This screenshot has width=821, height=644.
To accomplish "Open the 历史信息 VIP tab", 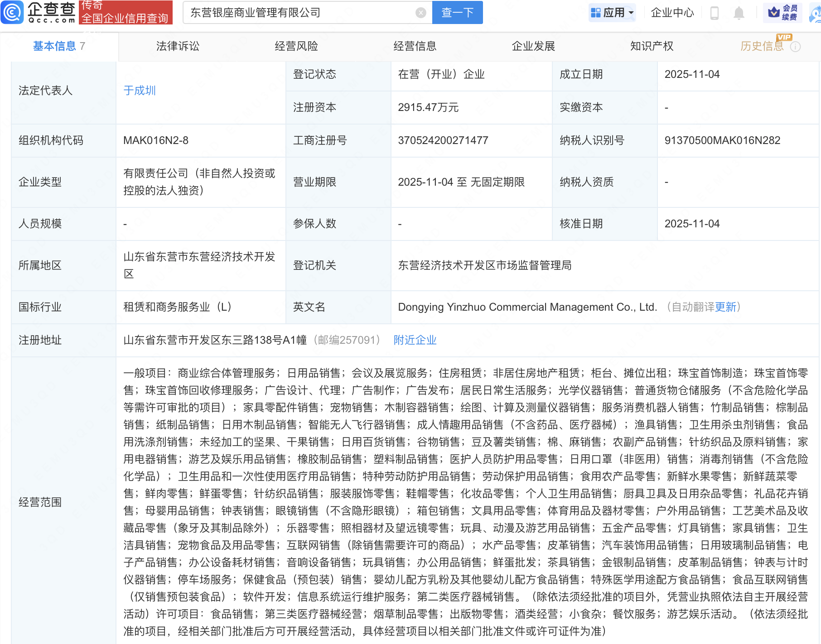I will point(762,46).
